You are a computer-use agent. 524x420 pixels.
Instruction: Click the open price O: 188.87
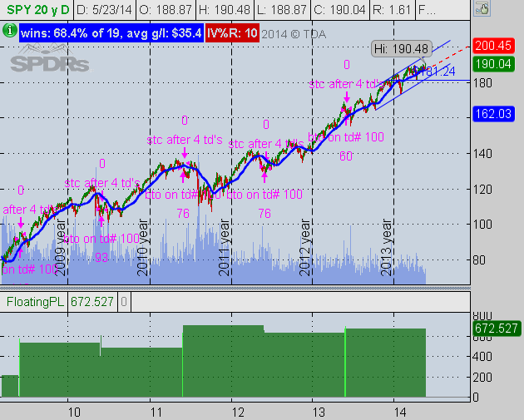point(166,10)
